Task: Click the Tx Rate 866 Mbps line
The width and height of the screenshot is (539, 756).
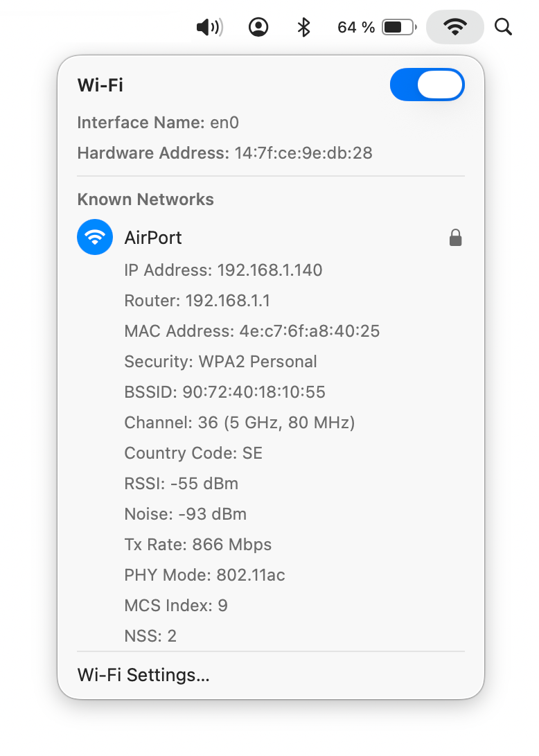Action: 197,544
